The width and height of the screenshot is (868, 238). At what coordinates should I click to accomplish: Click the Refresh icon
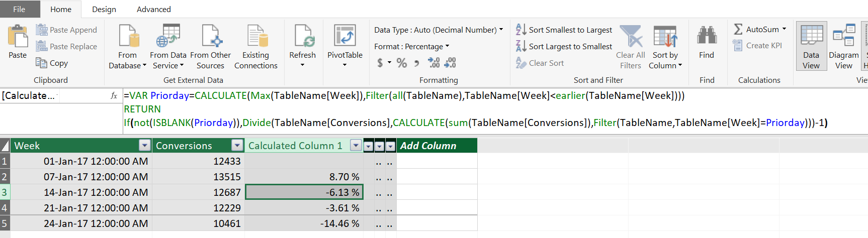coord(303,36)
